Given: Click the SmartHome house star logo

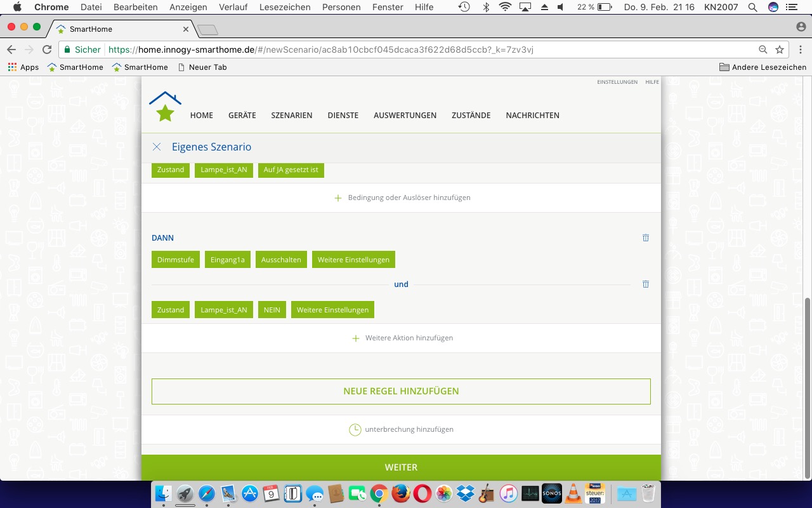Looking at the screenshot, I should pyautogui.click(x=165, y=107).
